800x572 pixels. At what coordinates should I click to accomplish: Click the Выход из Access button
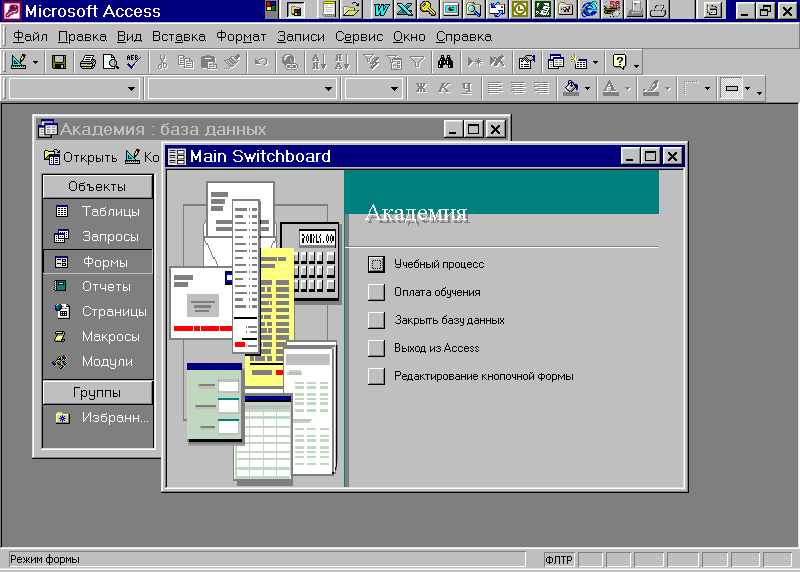[377, 348]
